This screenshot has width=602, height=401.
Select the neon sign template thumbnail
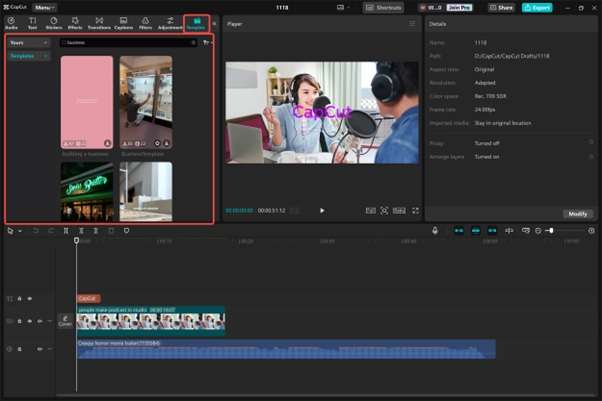coord(87,191)
